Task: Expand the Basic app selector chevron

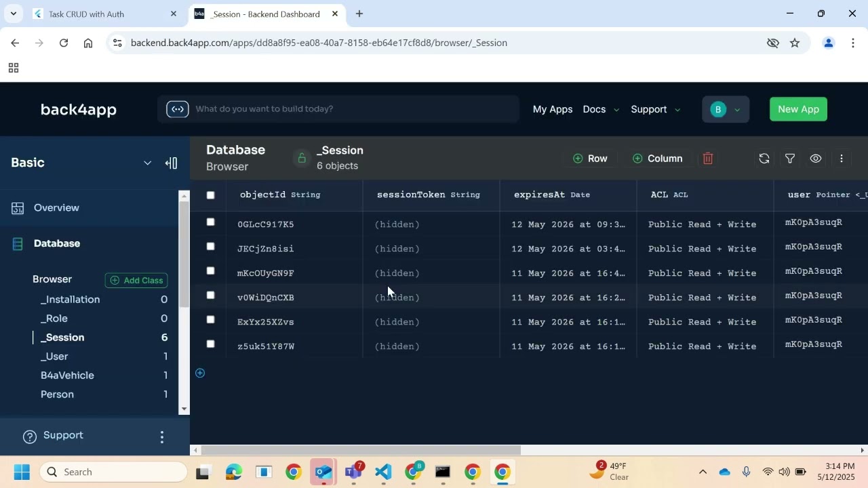Action: click(x=147, y=163)
